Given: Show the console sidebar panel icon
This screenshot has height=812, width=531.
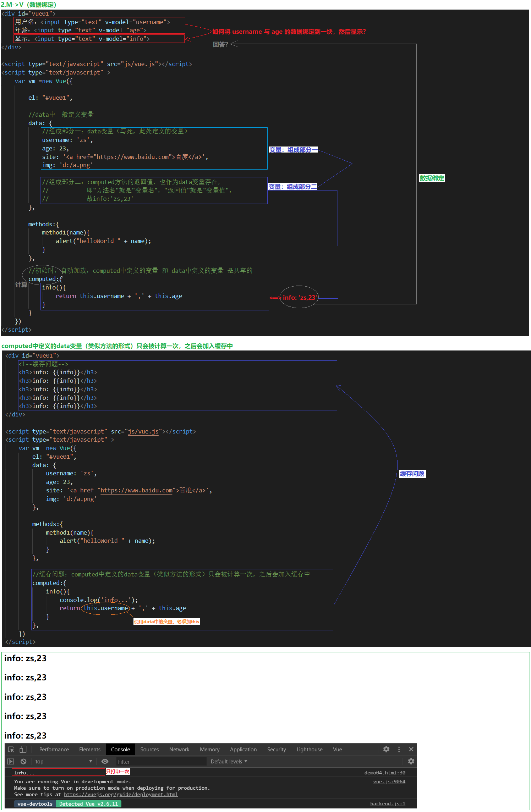Looking at the screenshot, I should pos(11,761).
